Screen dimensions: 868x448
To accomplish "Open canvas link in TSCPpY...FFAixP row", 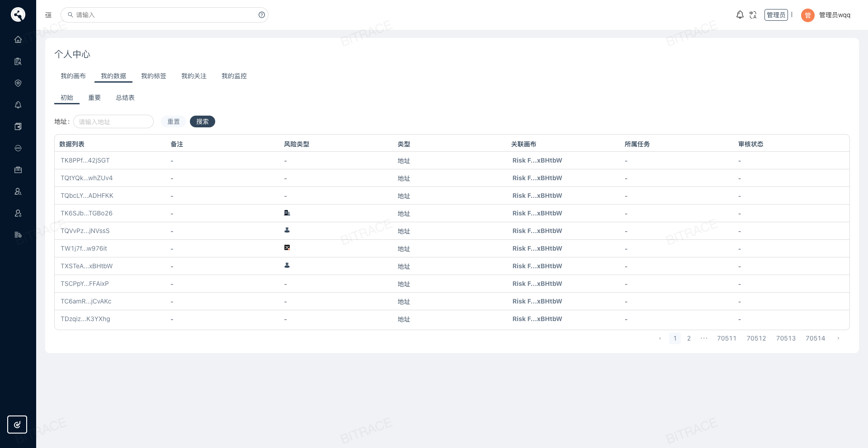I will [x=537, y=284].
